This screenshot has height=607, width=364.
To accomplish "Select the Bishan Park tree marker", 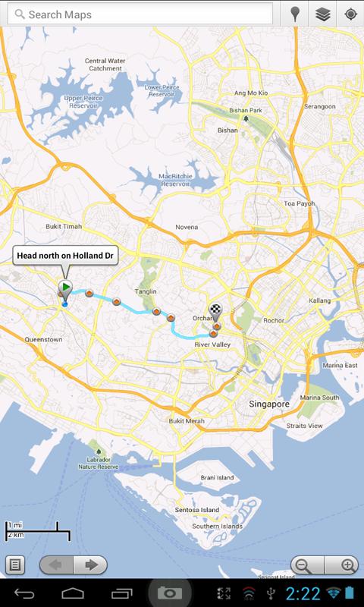I will pyautogui.click(x=246, y=119).
